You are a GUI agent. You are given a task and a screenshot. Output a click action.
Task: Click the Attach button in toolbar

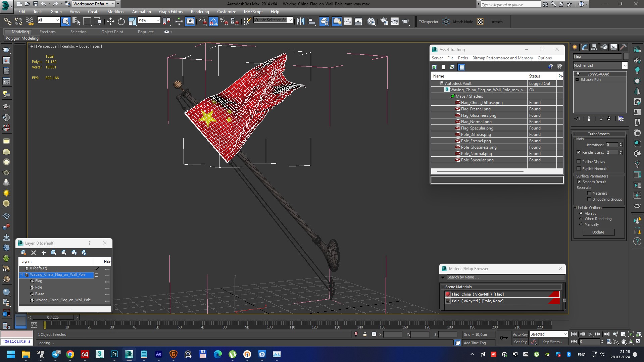(x=497, y=22)
